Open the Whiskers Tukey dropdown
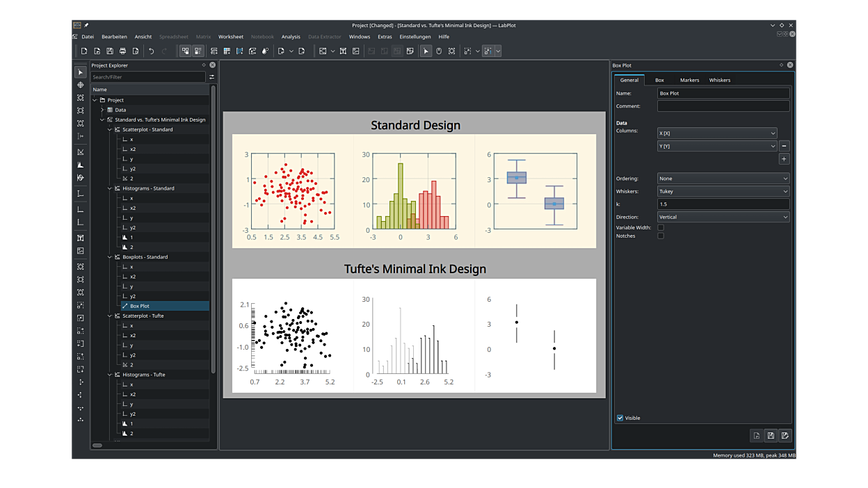The image size is (868, 488). pyautogui.click(x=723, y=191)
